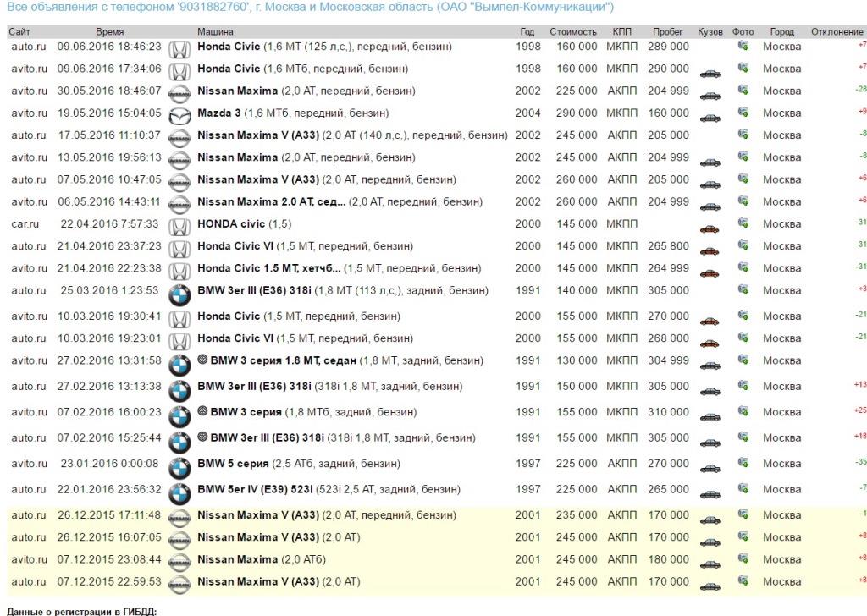Click 'Машина' column header
Image resolution: width=867 pixels, height=616 pixels.
[215, 32]
